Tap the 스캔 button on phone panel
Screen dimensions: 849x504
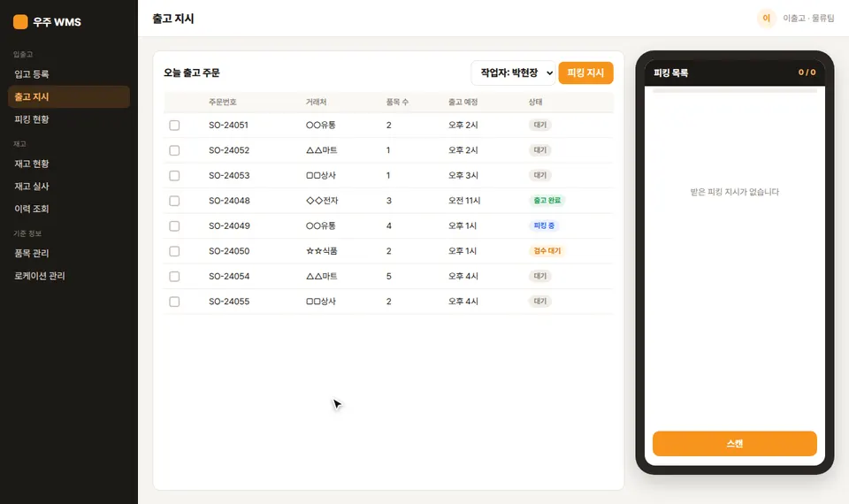734,443
